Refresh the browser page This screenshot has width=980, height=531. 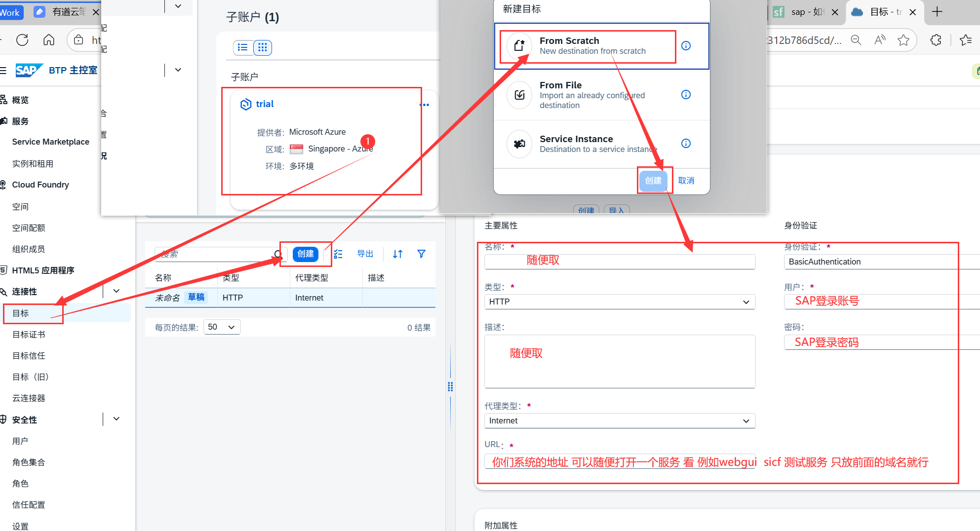(x=22, y=40)
